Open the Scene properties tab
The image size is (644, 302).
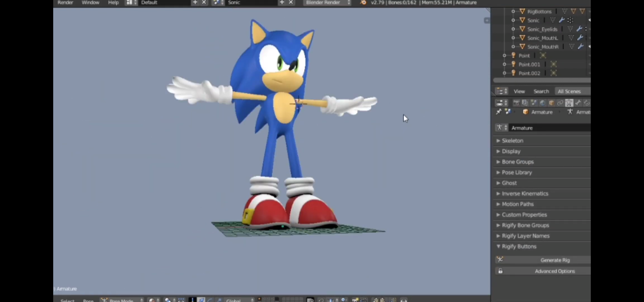pyautogui.click(x=534, y=103)
